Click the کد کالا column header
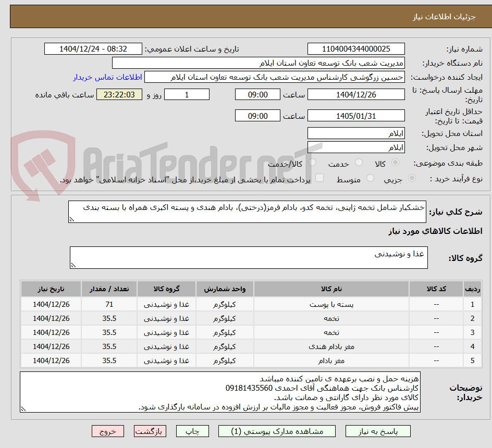 pos(436,289)
